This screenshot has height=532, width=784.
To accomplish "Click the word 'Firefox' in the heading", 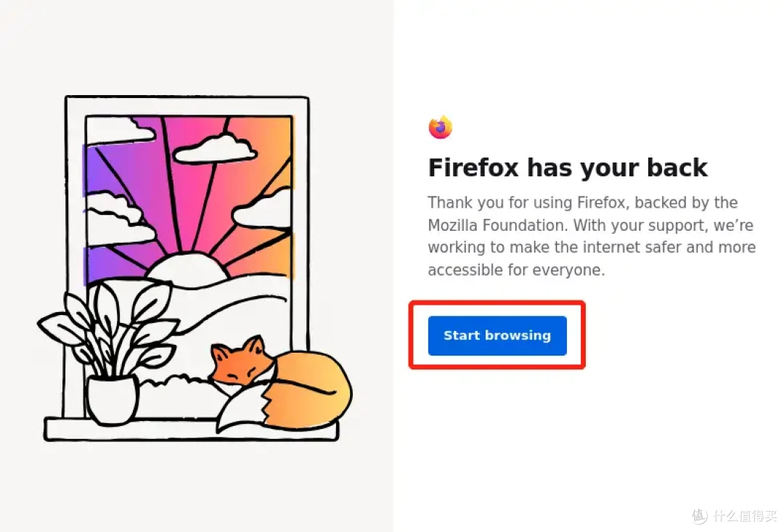I will point(473,168).
